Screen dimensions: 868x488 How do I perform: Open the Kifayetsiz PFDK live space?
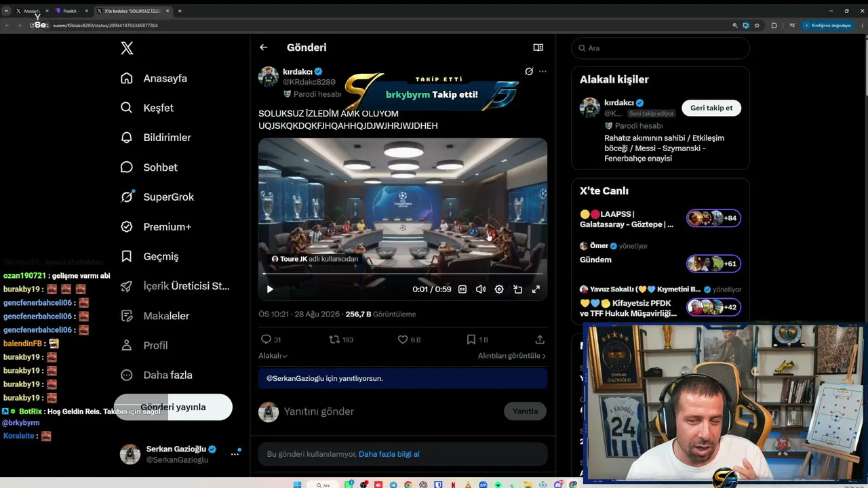point(660,302)
